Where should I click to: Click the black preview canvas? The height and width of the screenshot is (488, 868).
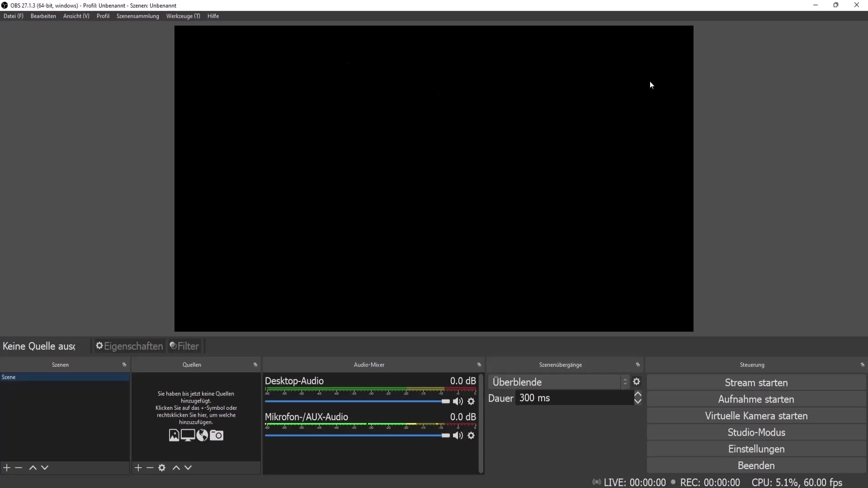tap(434, 178)
